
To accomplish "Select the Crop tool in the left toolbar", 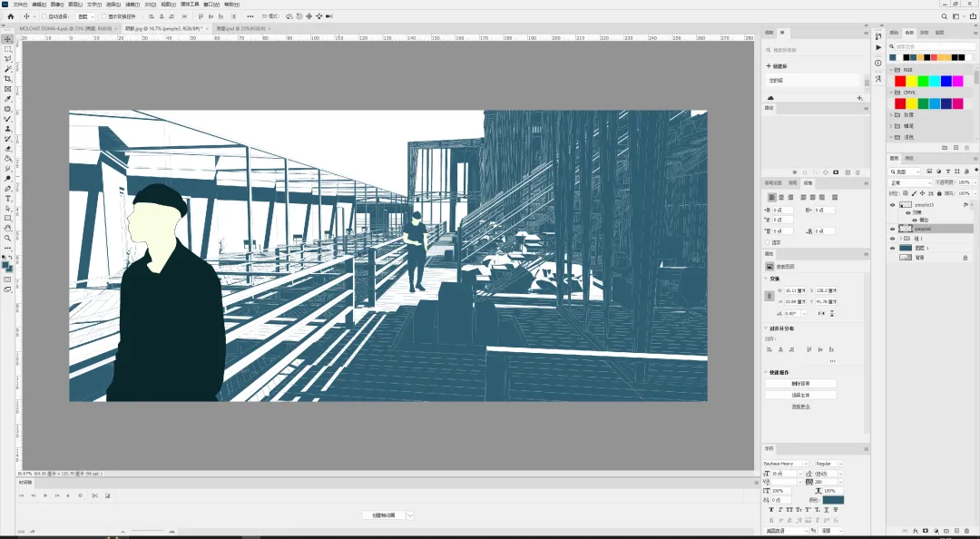I will (x=7, y=79).
